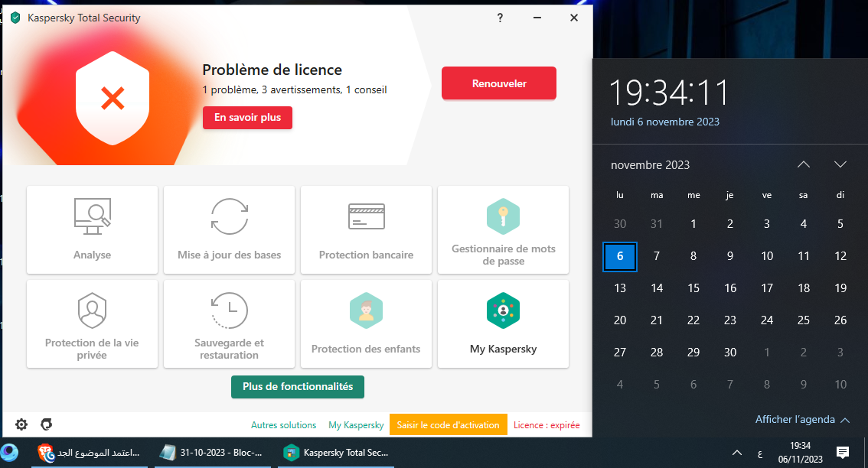This screenshot has height=468, width=868.
Task: Select November 15 in calendar
Action: [x=693, y=288]
